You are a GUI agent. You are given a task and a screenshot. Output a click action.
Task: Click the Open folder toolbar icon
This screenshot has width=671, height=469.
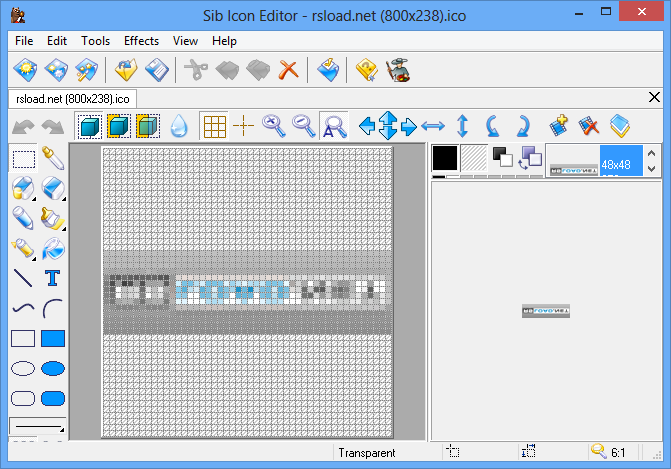[x=127, y=70]
